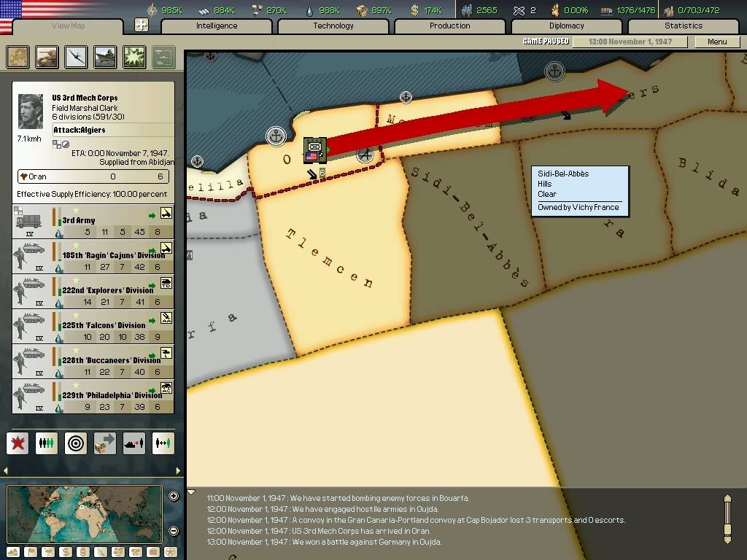Click the Oujda battle victory message in log
This screenshot has height=560, width=747.
pos(321,542)
